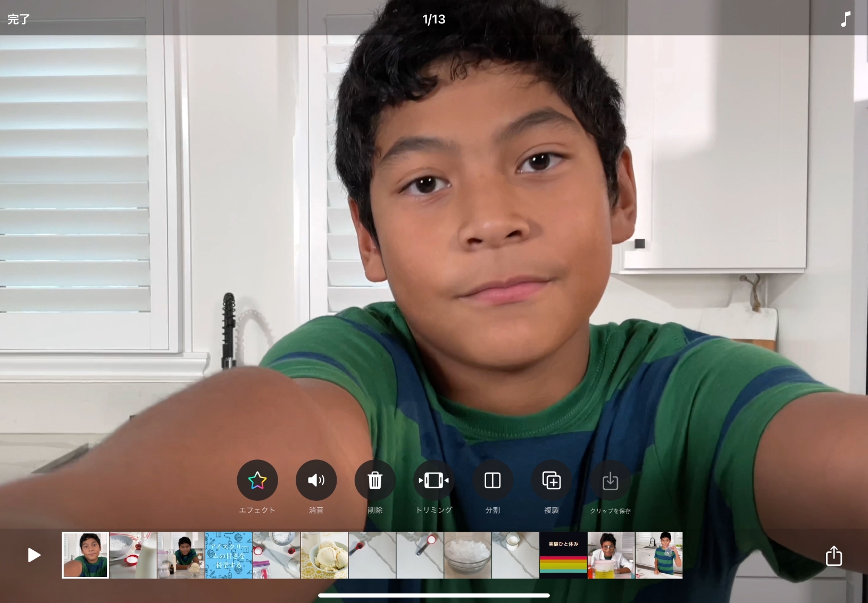Image resolution: width=868 pixels, height=603 pixels.
Task: Mute the clip with 消音 speaker button
Action: (316, 480)
